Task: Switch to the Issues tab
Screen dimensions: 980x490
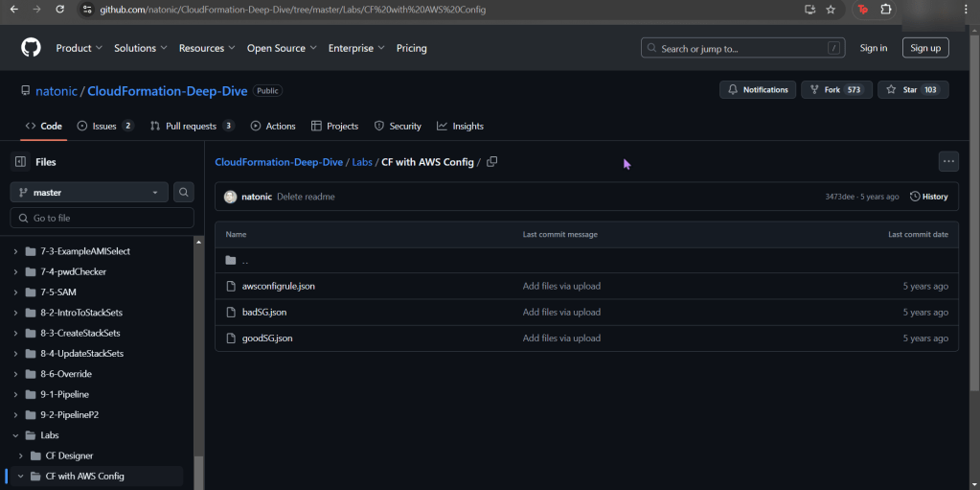Action: (104, 126)
